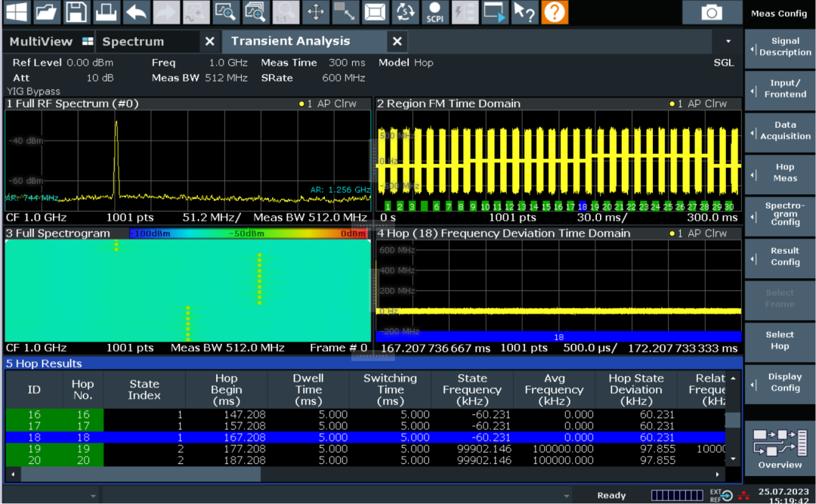Viewport: 816px width, 504px height.
Task: Click the save floppy disk icon
Action: (76, 12)
